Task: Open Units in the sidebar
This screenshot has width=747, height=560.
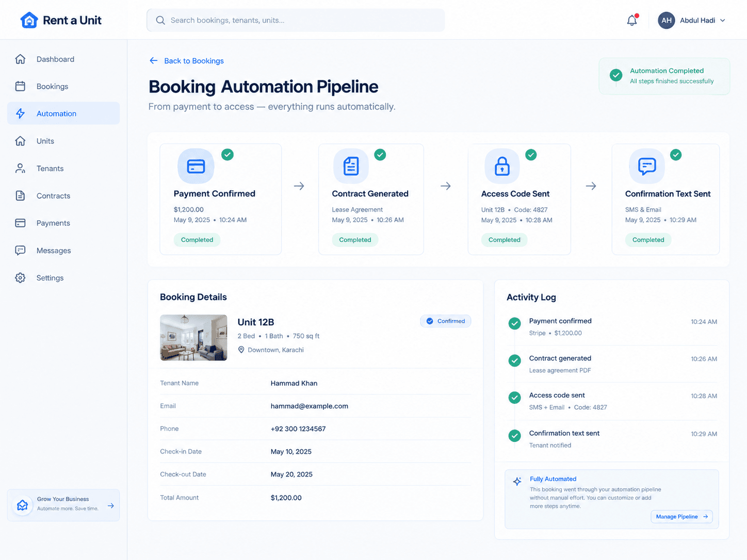Action: click(x=63, y=141)
